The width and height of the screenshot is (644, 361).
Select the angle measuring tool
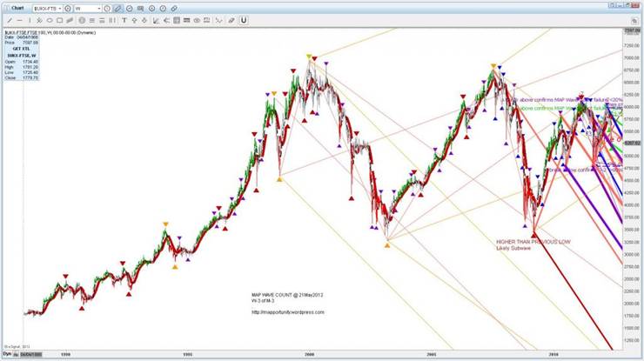[156, 20]
